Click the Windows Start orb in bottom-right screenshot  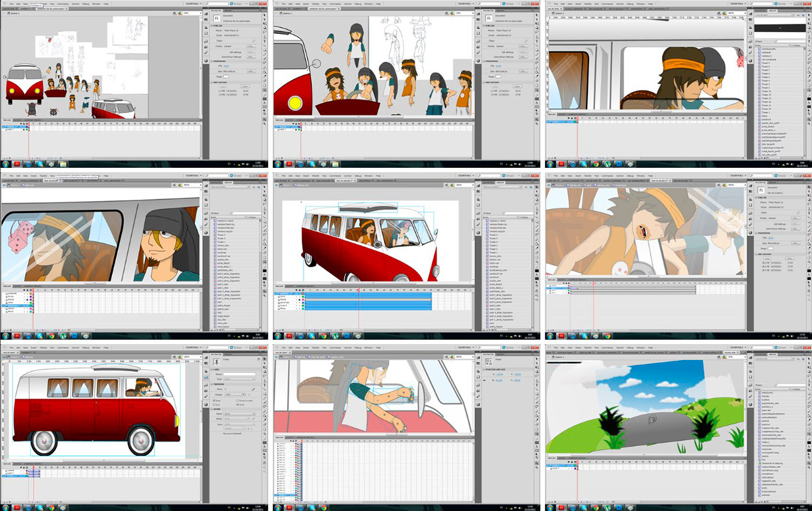tap(551, 508)
